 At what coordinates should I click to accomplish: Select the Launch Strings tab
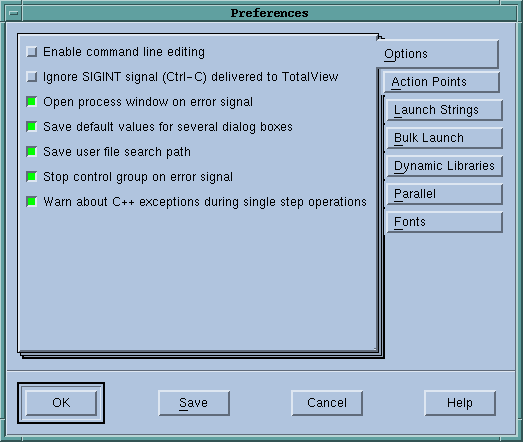[444, 110]
